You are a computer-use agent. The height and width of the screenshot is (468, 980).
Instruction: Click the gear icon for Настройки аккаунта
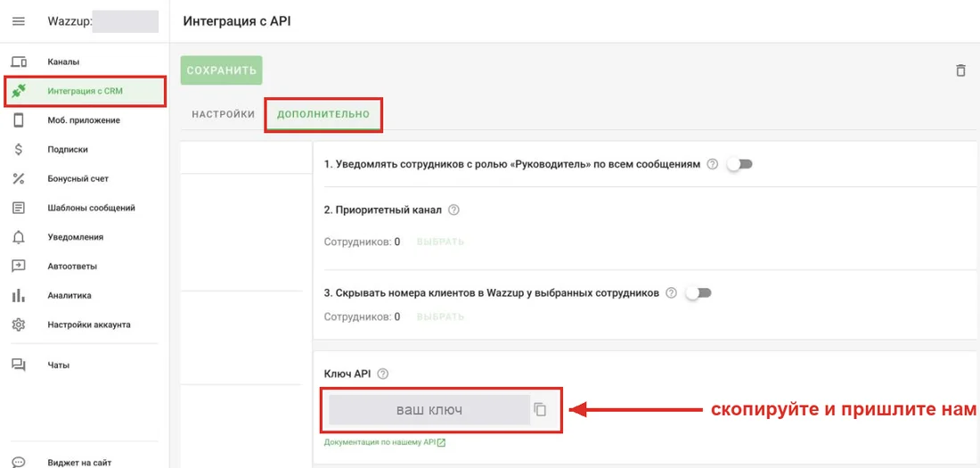[x=19, y=324]
